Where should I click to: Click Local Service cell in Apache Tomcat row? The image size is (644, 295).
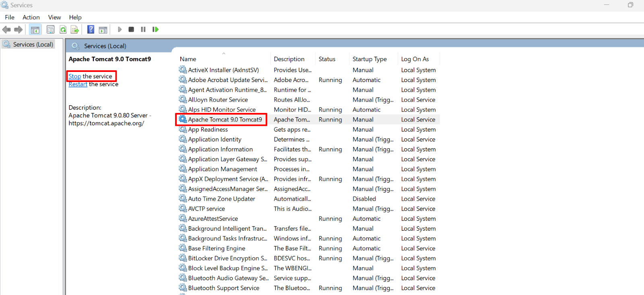click(x=418, y=119)
